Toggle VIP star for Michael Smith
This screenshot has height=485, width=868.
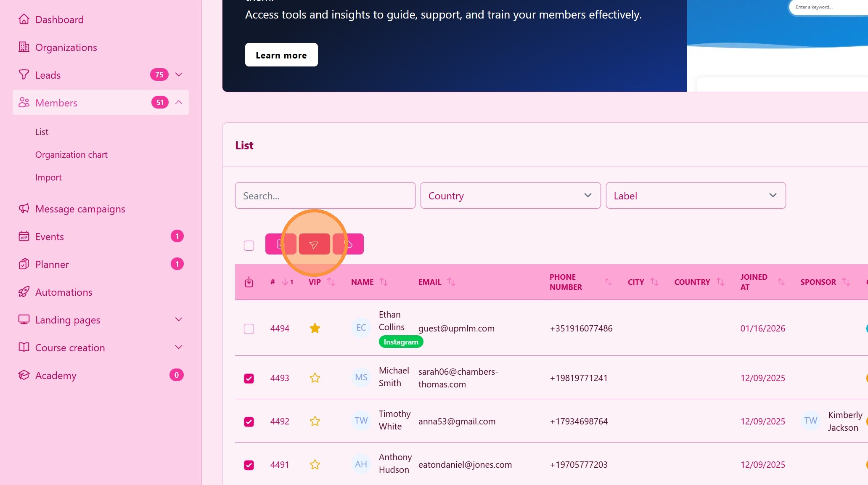(x=315, y=378)
